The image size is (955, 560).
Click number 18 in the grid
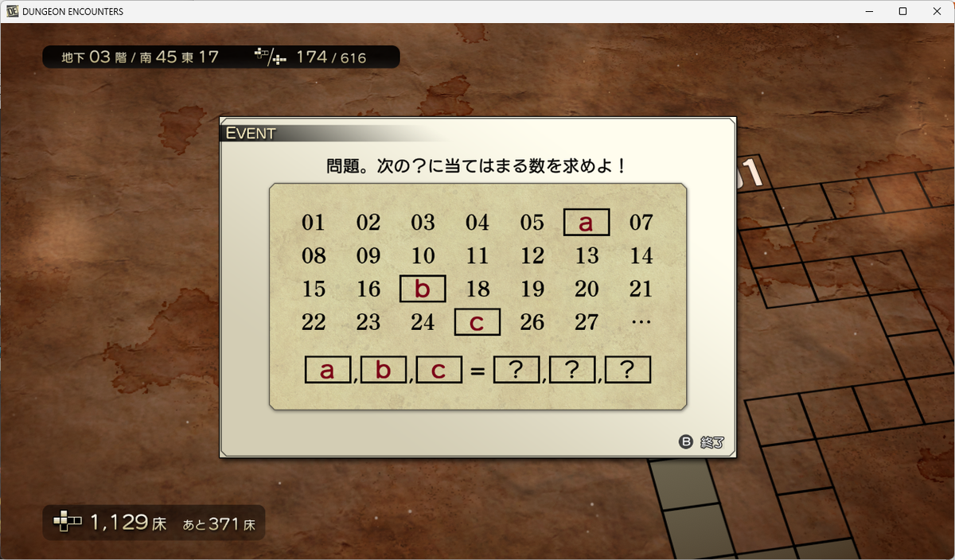tap(477, 289)
